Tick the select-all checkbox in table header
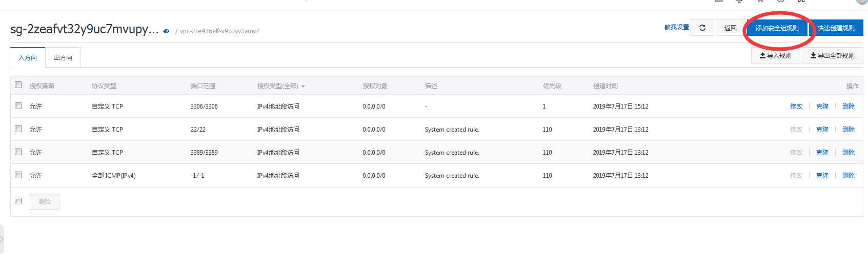This screenshot has width=868, height=254. click(x=18, y=85)
